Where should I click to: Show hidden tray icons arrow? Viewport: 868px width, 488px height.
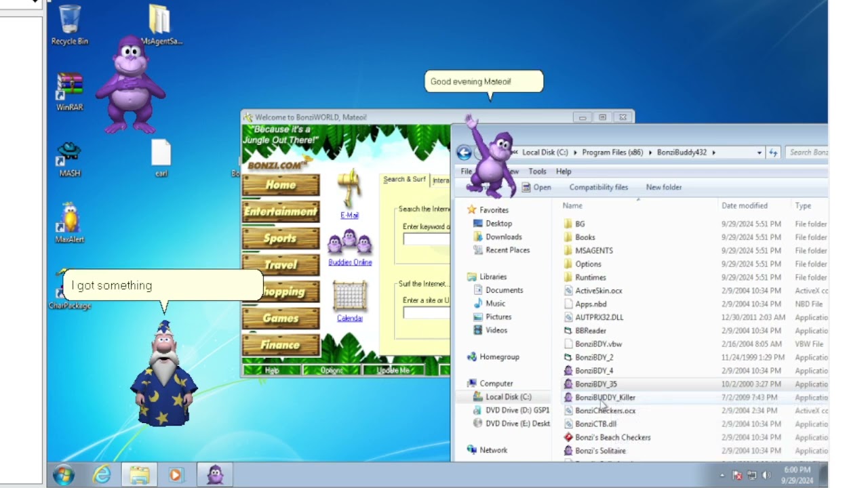722,476
